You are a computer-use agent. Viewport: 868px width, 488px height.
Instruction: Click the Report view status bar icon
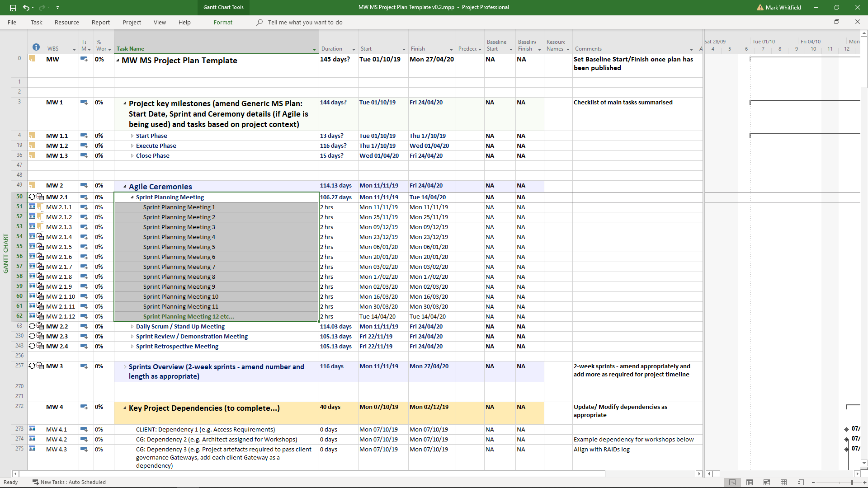point(801,483)
